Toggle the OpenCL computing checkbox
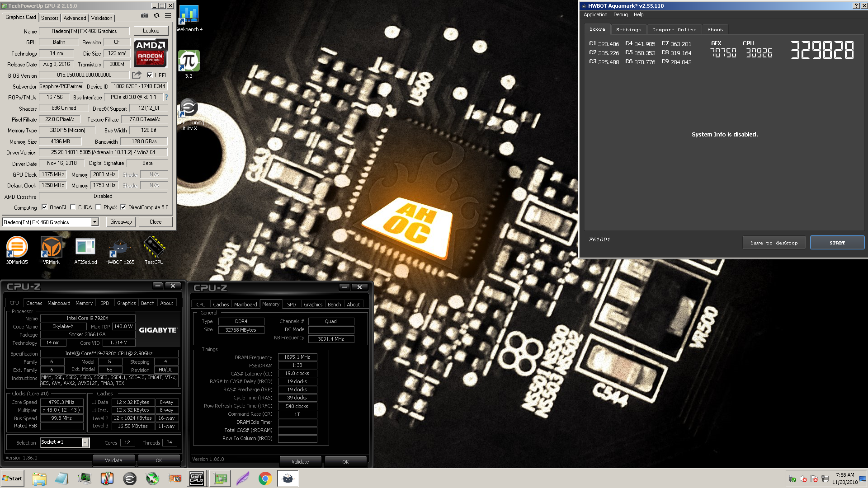This screenshot has height=488, width=868. (44, 207)
